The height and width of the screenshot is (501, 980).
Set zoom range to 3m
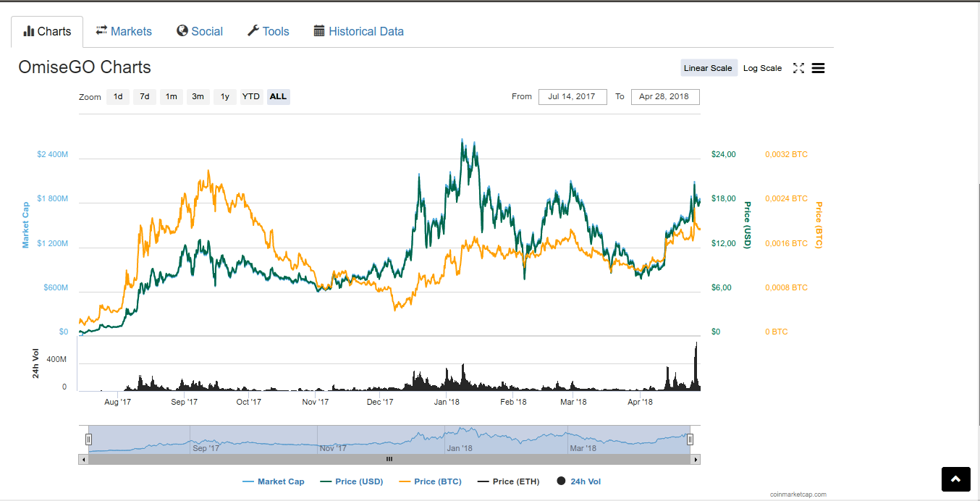198,96
